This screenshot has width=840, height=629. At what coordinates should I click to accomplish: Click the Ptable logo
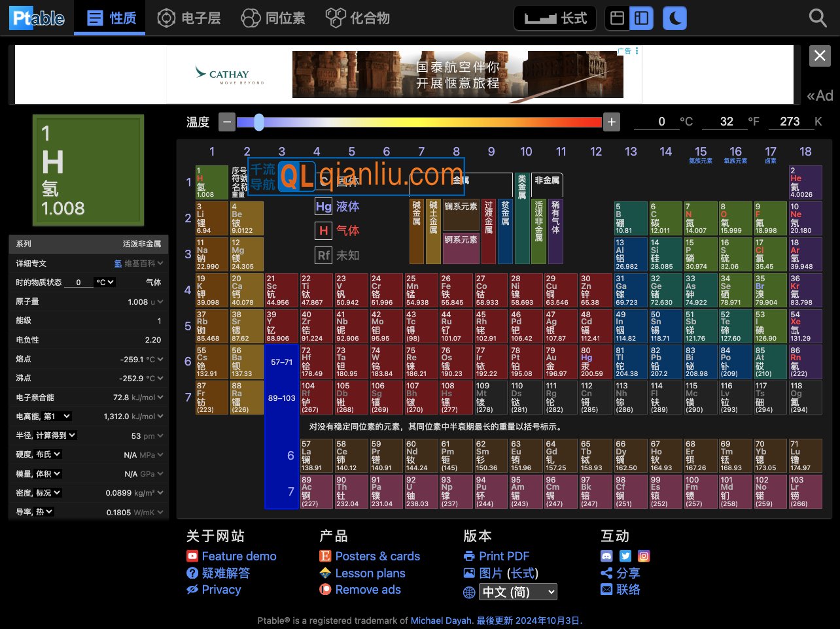tap(37, 18)
